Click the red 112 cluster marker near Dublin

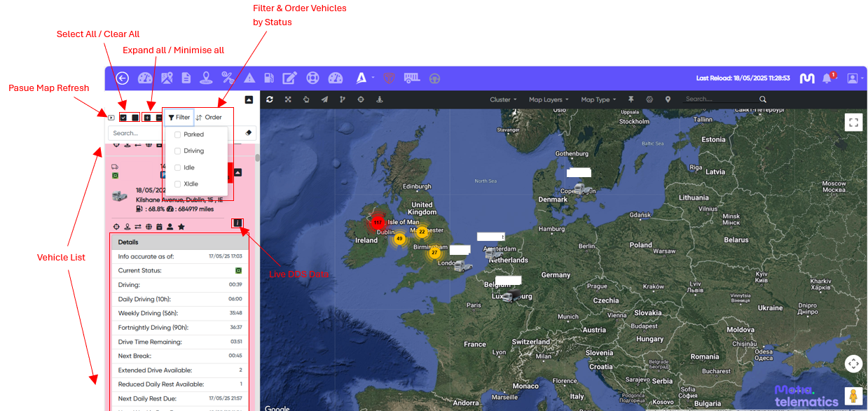(378, 223)
